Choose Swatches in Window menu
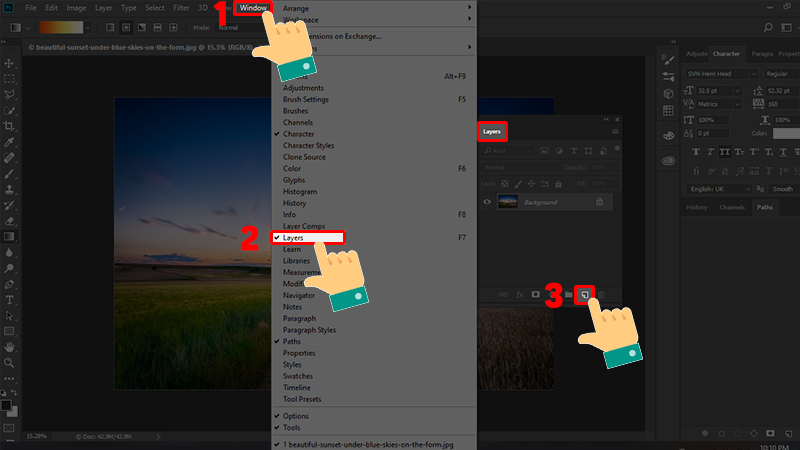 pos(298,376)
